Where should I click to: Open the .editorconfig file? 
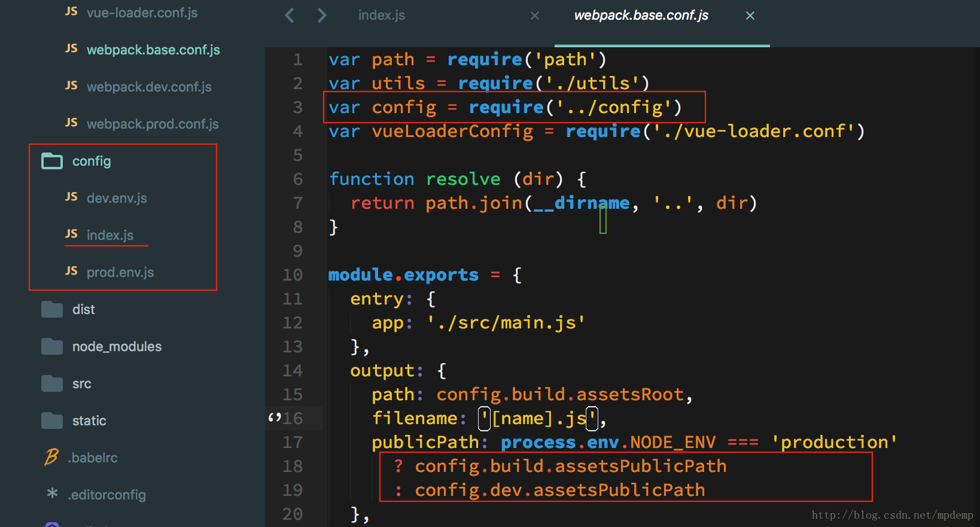click(x=107, y=495)
